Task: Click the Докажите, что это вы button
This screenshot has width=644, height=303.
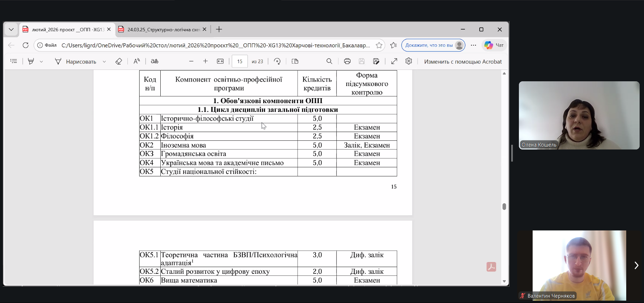Action: click(x=429, y=45)
